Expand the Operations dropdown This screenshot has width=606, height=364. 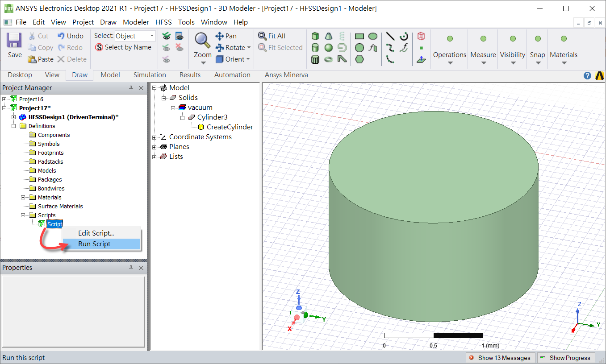(x=450, y=63)
